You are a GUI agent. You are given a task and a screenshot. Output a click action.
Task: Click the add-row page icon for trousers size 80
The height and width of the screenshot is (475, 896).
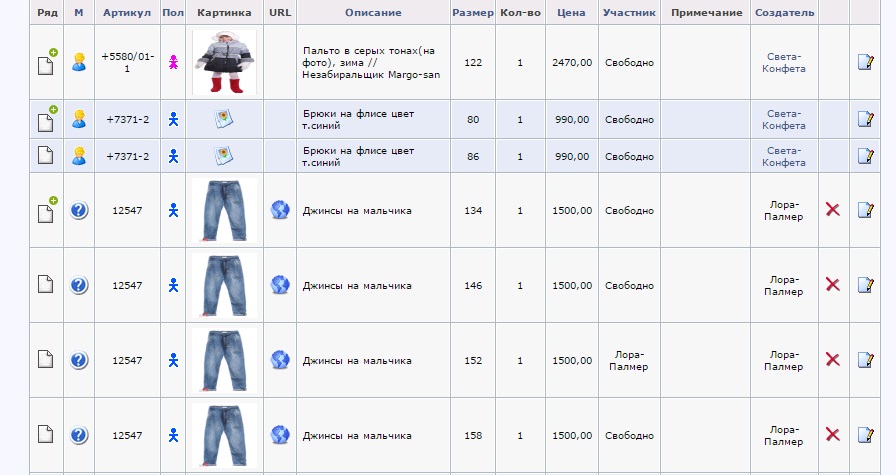pyautogui.click(x=47, y=119)
